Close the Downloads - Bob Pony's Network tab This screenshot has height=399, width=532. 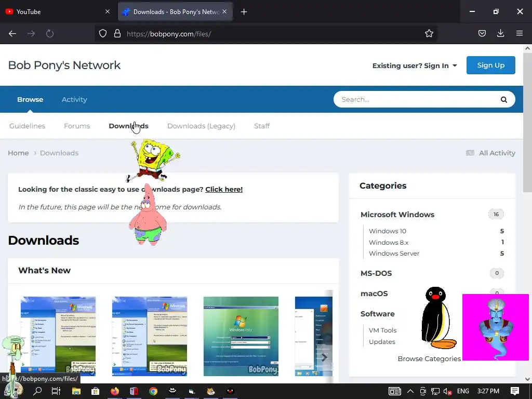click(224, 11)
